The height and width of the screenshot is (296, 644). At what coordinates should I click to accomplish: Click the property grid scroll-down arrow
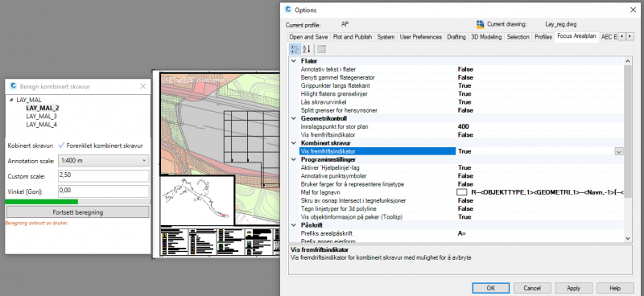pyautogui.click(x=628, y=238)
